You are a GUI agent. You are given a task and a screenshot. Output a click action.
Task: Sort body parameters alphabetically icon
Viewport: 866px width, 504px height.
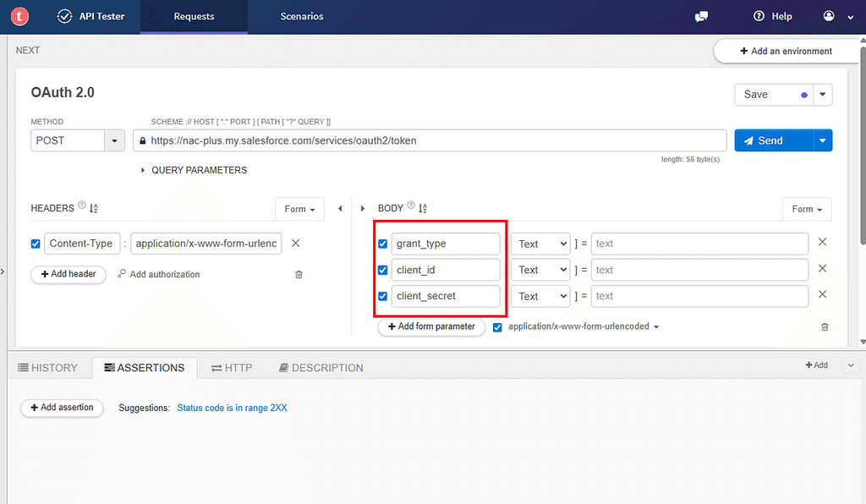pos(423,208)
